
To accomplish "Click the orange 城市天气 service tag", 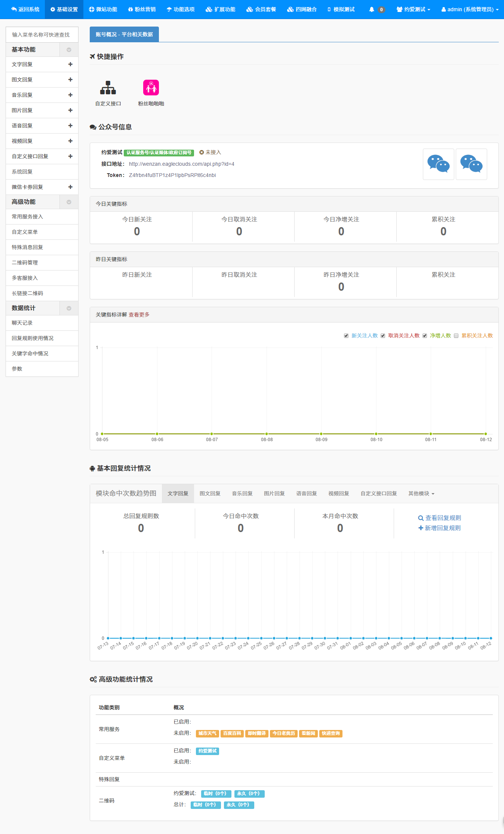I will [207, 733].
